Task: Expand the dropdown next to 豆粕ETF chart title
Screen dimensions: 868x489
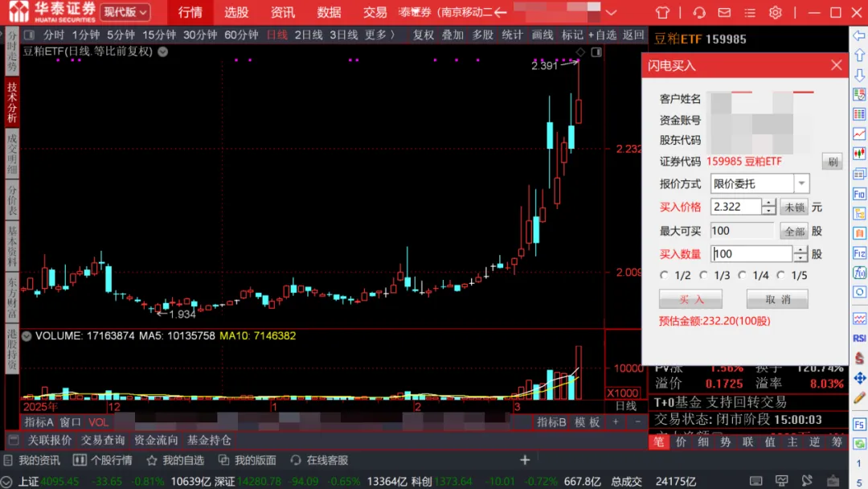Action: 162,51
